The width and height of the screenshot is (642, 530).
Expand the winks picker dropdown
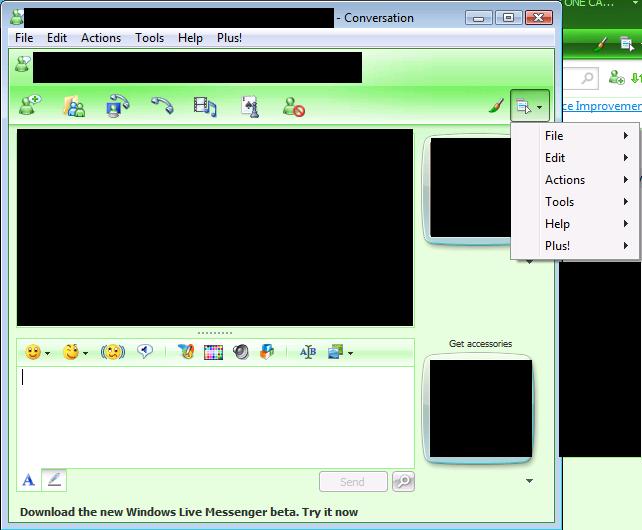(85, 353)
